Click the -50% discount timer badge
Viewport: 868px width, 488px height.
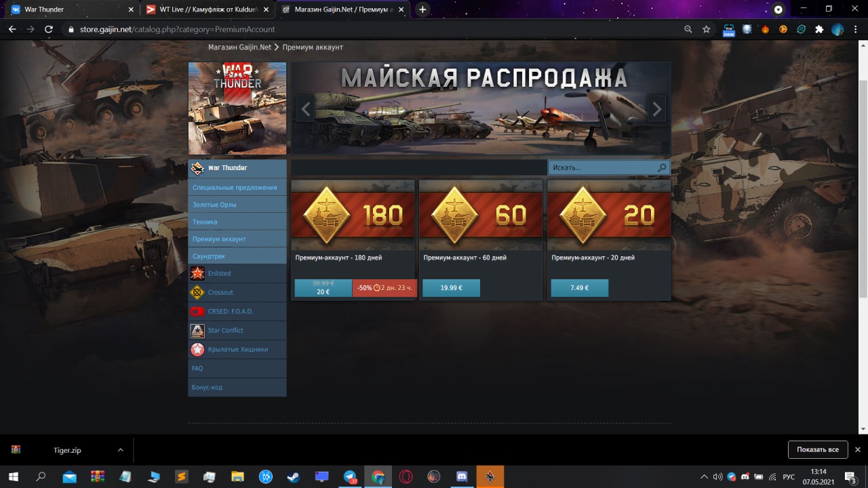click(x=384, y=288)
